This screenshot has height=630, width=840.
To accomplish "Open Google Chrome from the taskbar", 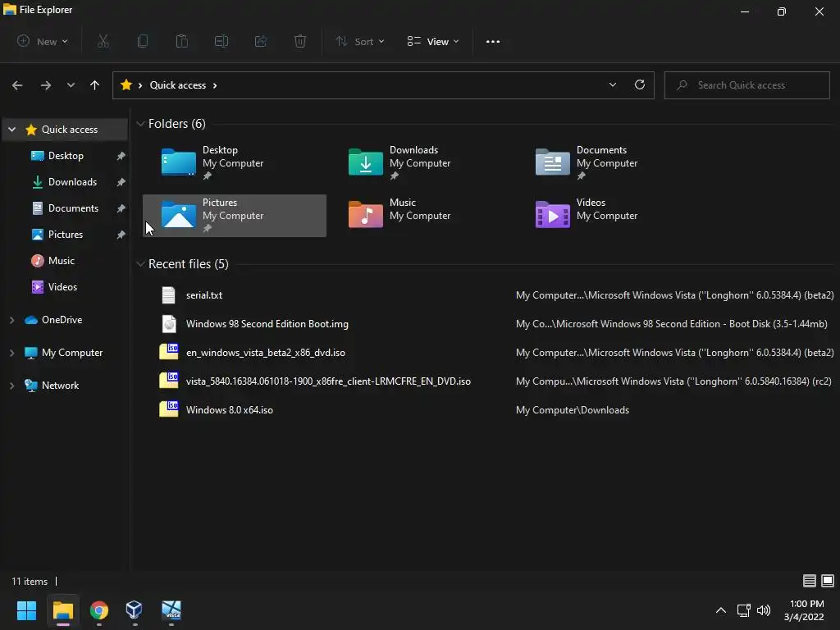I will (99, 610).
